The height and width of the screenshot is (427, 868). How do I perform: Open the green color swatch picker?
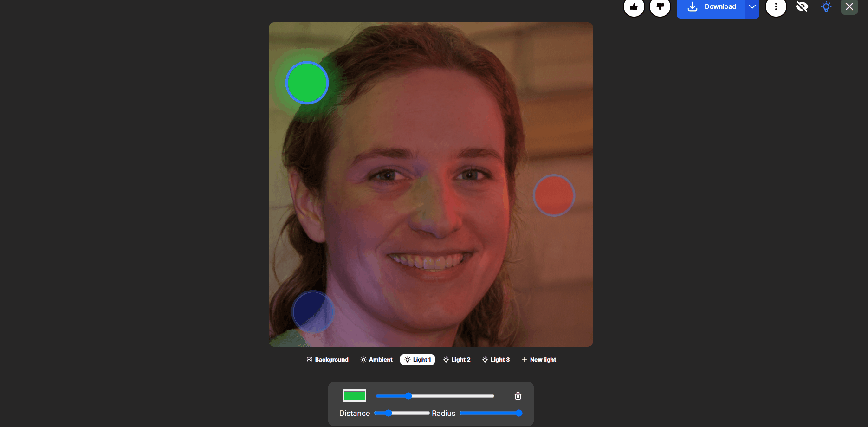355,396
